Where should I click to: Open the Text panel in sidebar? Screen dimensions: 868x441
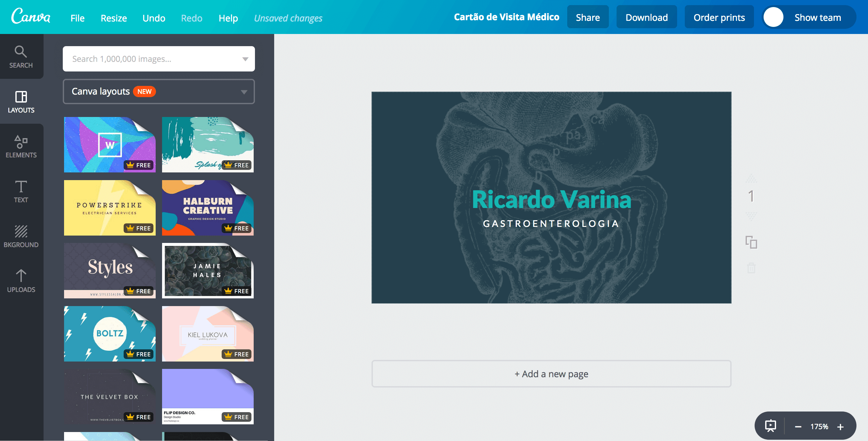[21, 191]
